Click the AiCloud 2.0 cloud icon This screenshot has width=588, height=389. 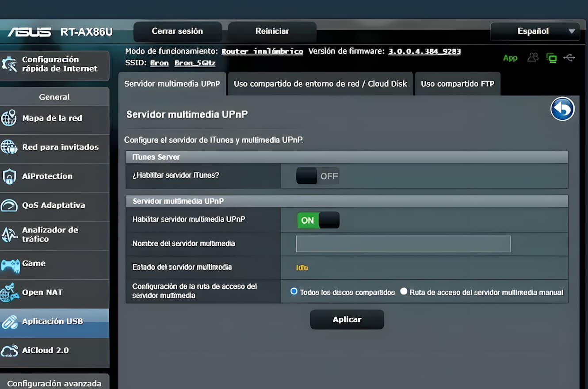point(9,351)
